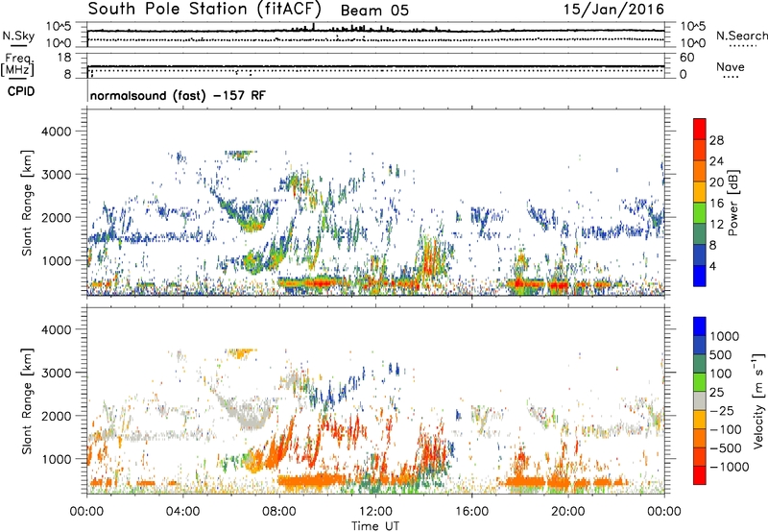Click the 1000 tick on the Velocity colorbar
The image size is (768, 532).
click(x=724, y=336)
